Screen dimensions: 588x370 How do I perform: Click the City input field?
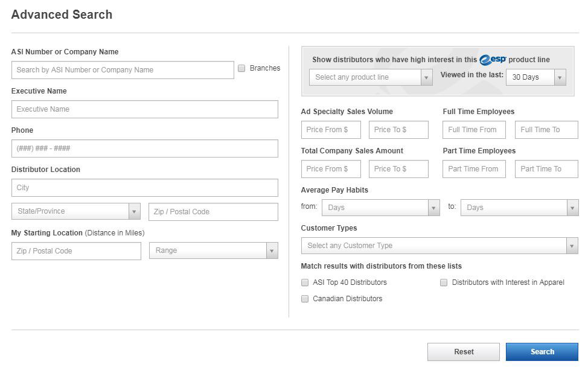click(x=145, y=188)
